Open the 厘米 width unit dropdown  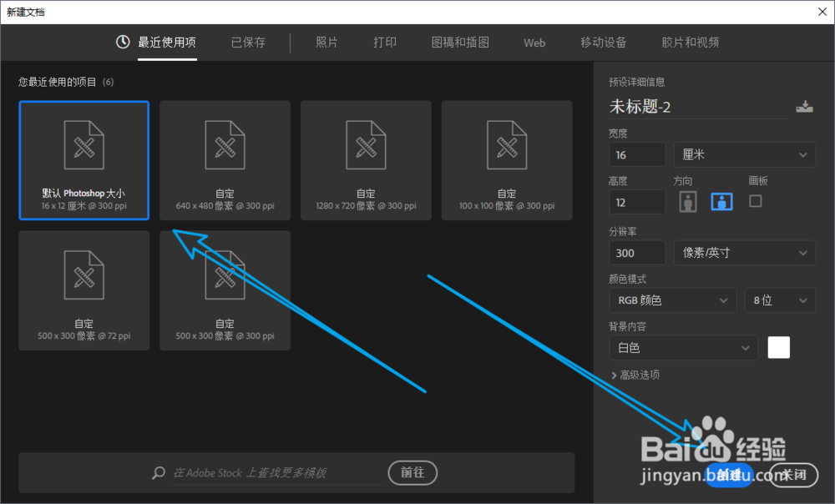pyautogui.click(x=745, y=155)
